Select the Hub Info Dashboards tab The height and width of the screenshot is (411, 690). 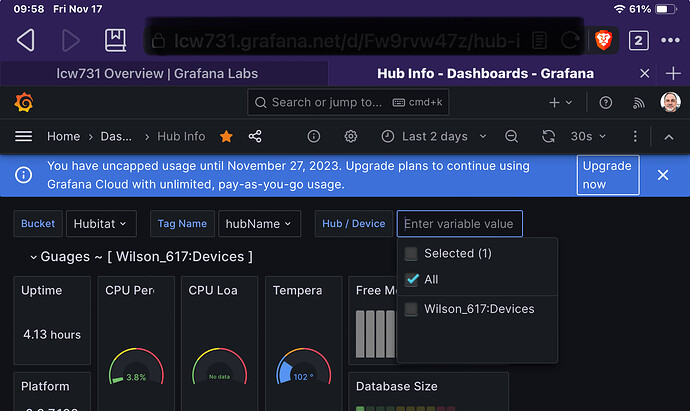click(485, 73)
